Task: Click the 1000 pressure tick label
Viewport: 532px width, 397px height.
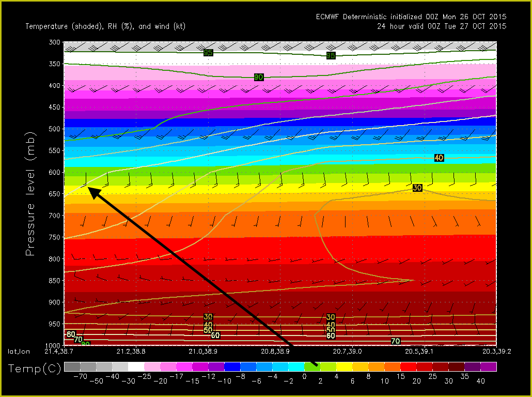Action: point(52,345)
